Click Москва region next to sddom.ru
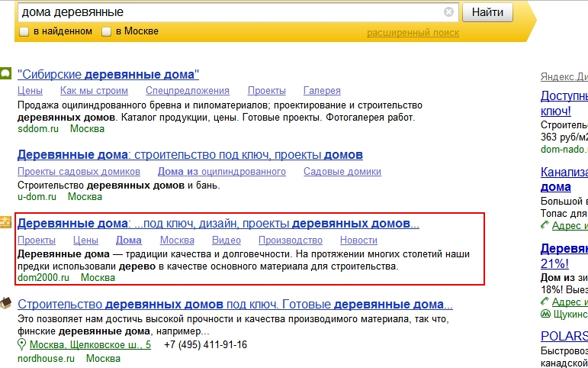The image size is (588, 368). click(x=88, y=129)
